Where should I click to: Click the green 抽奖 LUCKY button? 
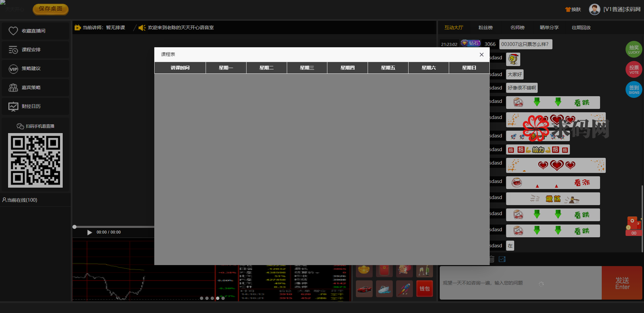click(x=634, y=49)
